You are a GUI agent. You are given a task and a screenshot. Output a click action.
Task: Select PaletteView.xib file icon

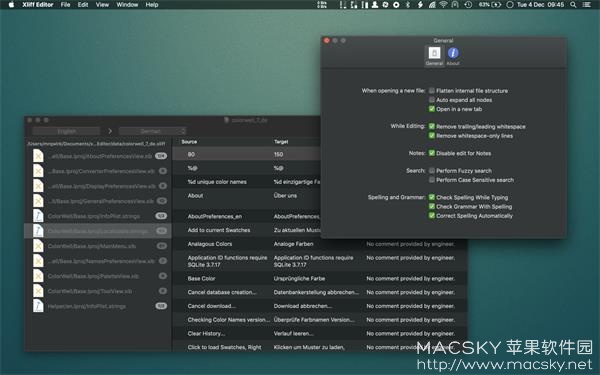(x=38, y=276)
